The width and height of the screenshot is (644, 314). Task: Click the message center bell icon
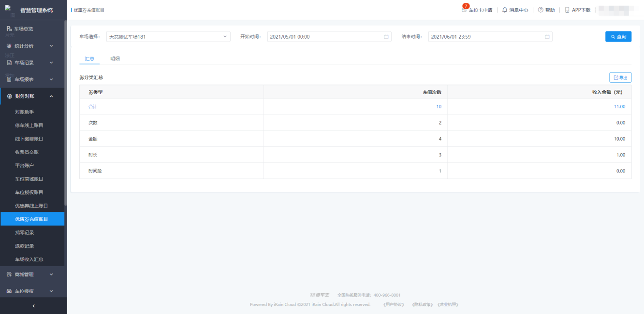coord(505,10)
